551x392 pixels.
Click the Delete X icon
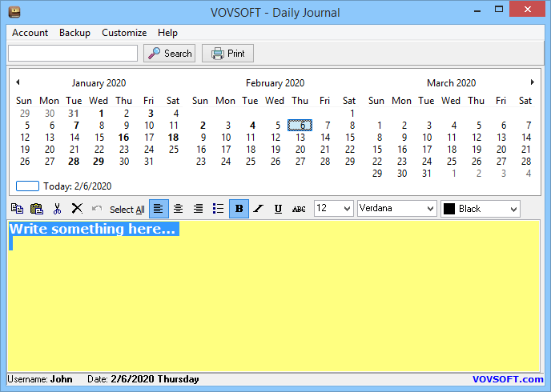77,209
